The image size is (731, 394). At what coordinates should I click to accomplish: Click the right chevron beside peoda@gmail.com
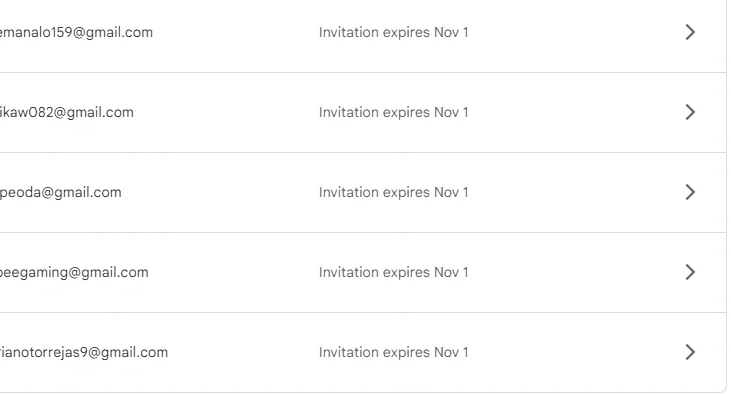690,192
